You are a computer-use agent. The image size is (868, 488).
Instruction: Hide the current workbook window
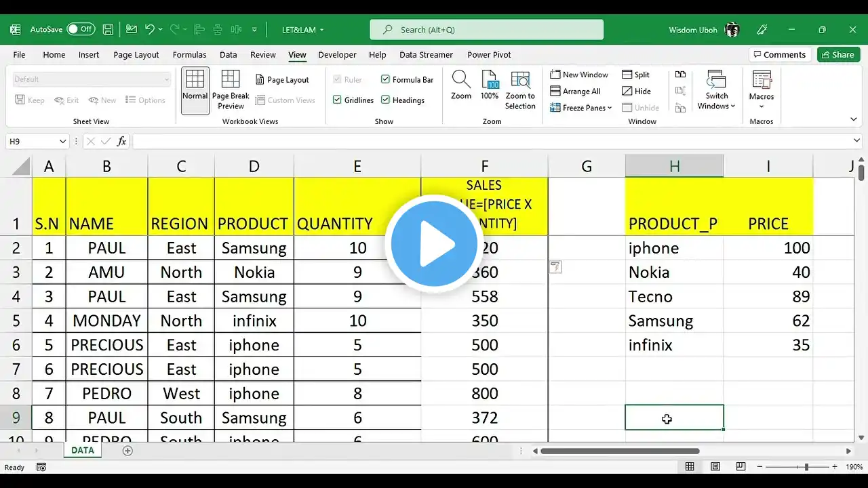click(636, 91)
